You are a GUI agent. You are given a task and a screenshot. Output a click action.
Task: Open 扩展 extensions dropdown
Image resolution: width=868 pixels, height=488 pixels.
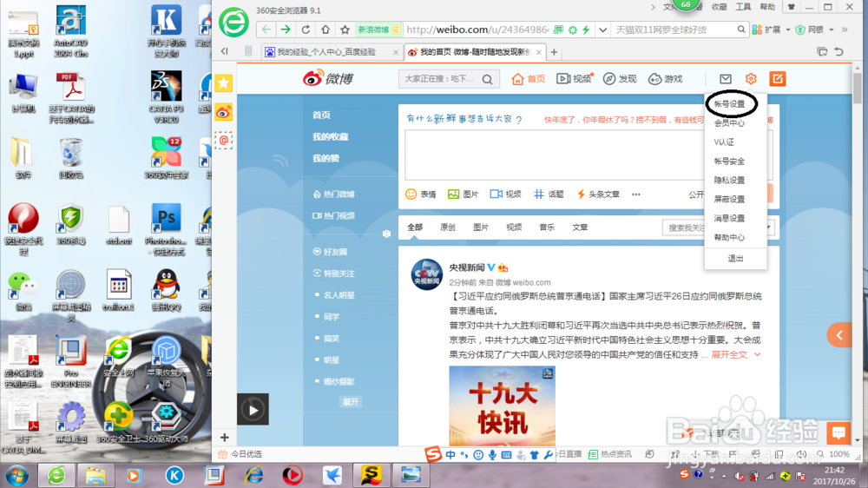tap(772, 30)
